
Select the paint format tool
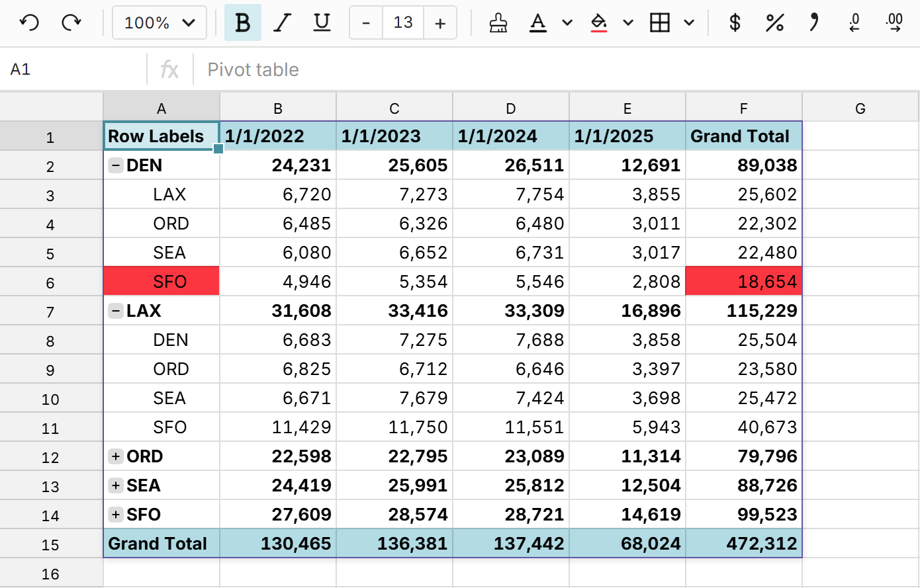pyautogui.click(x=498, y=22)
